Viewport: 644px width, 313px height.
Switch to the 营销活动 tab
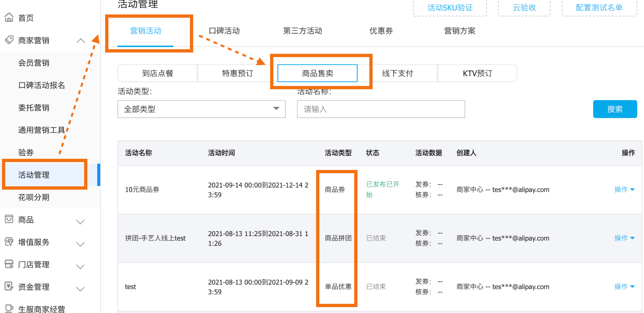(146, 31)
